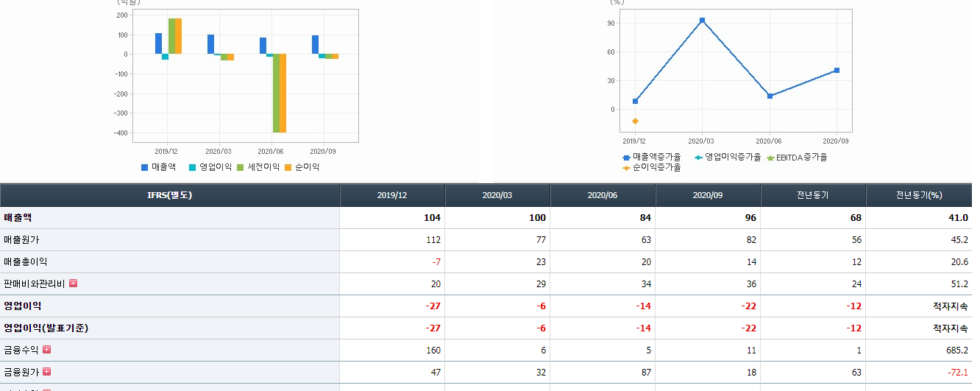Toggle the 순이익 legend in bar chart
Viewport: 980px width, 391px height.
click(x=302, y=167)
